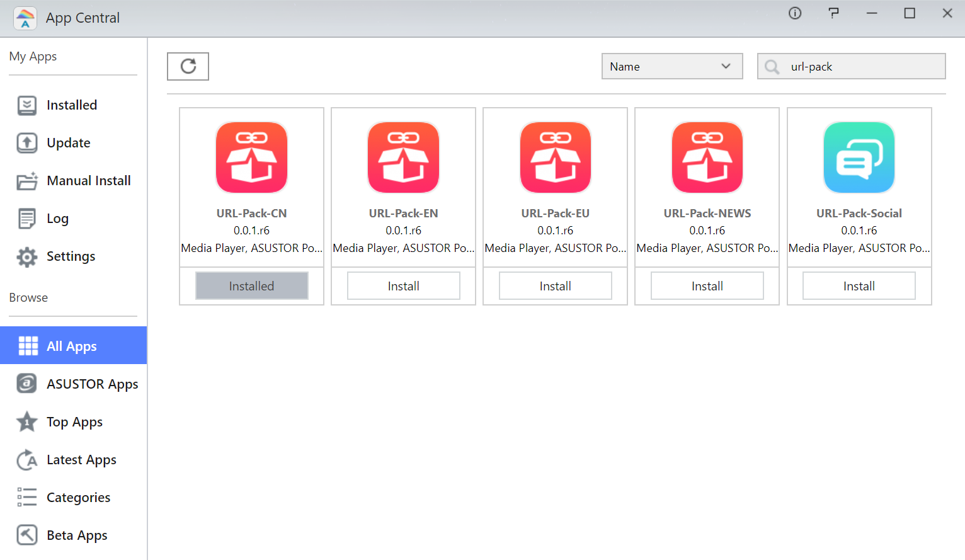Select the URL-Pack-NEWS app icon
Viewport: 965px width, 560px height.
click(x=707, y=157)
